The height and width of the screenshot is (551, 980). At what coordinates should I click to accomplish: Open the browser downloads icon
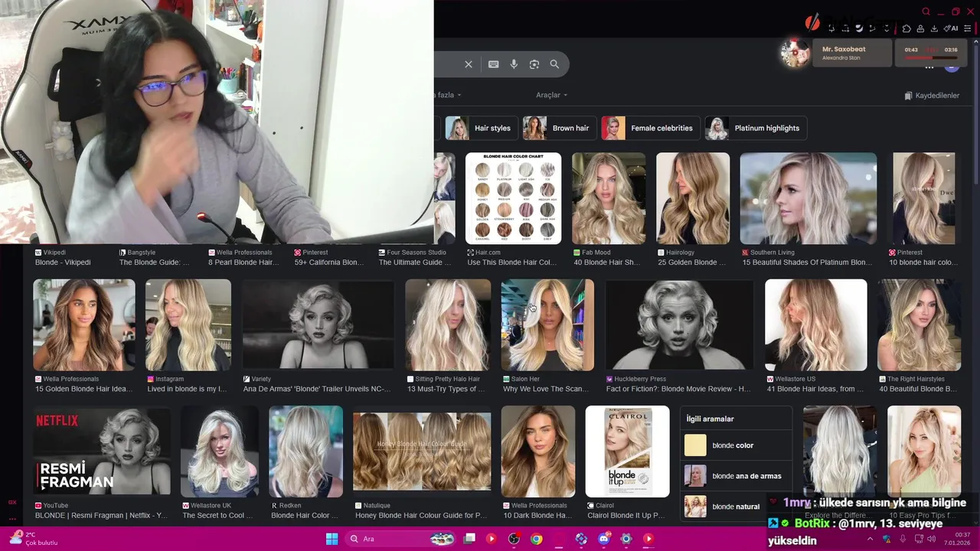pos(934,28)
